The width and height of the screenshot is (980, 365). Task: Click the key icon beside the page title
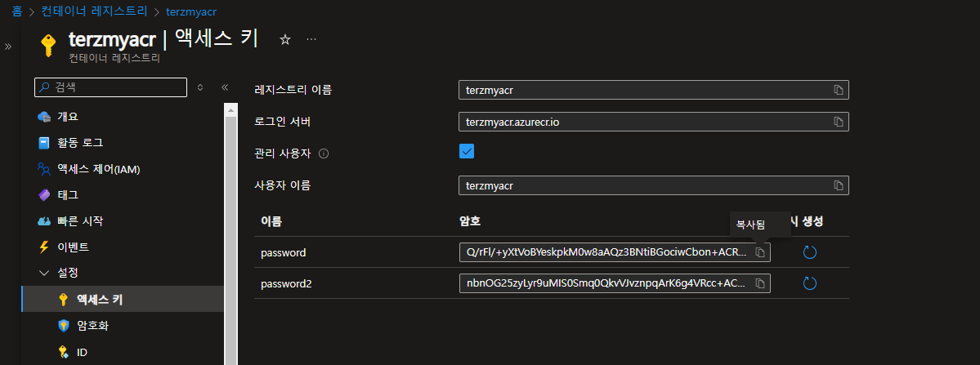(48, 46)
